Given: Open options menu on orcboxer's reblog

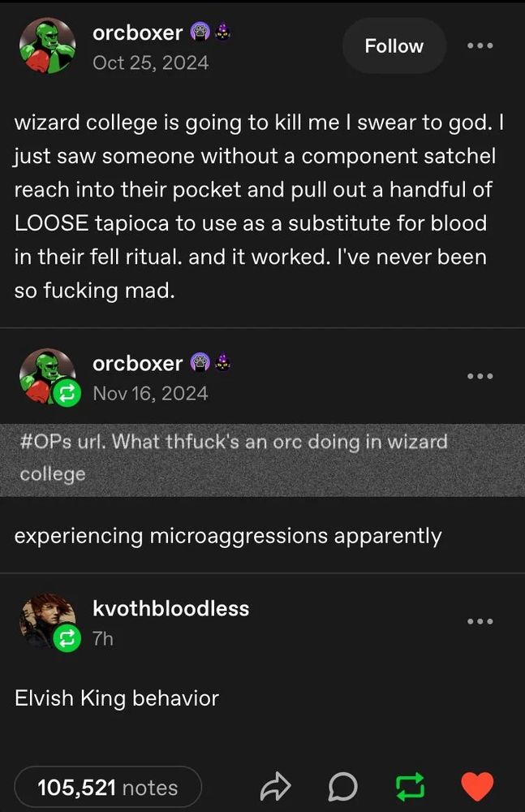Looking at the screenshot, I should (480, 376).
